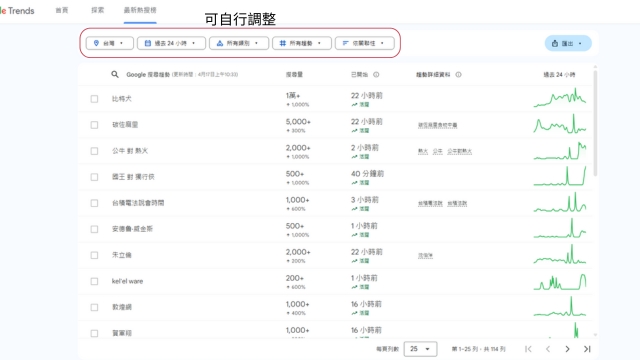
Task: Click the trending-up 活躍 icon in the kel'el ware row
Action: click(354, 287)
